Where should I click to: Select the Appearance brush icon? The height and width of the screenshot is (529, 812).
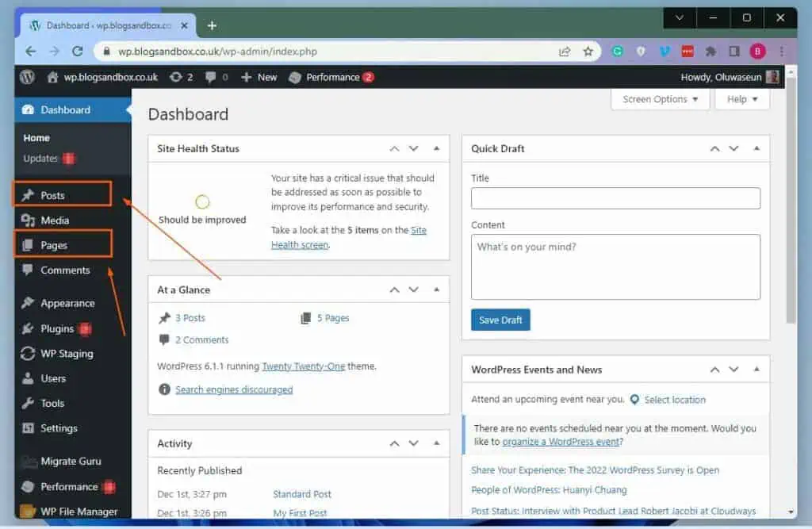click(x=29, y=302)
